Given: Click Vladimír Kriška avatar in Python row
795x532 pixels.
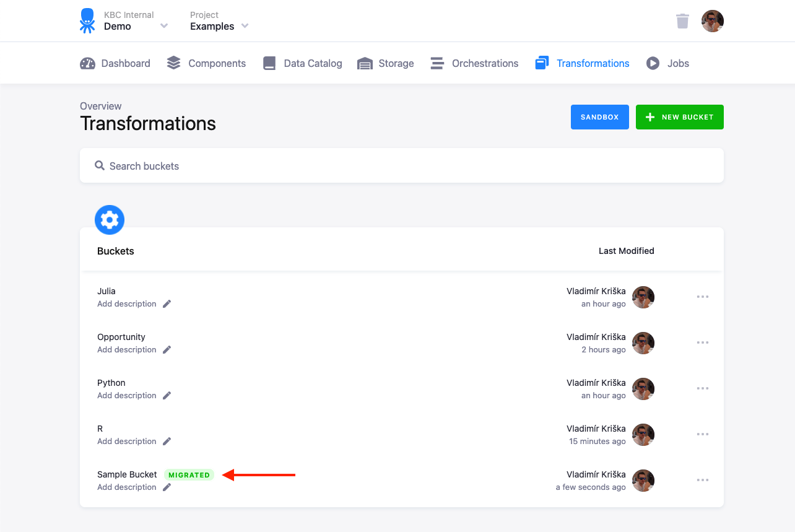Looking at the screenshot, I should coord(643,389).
